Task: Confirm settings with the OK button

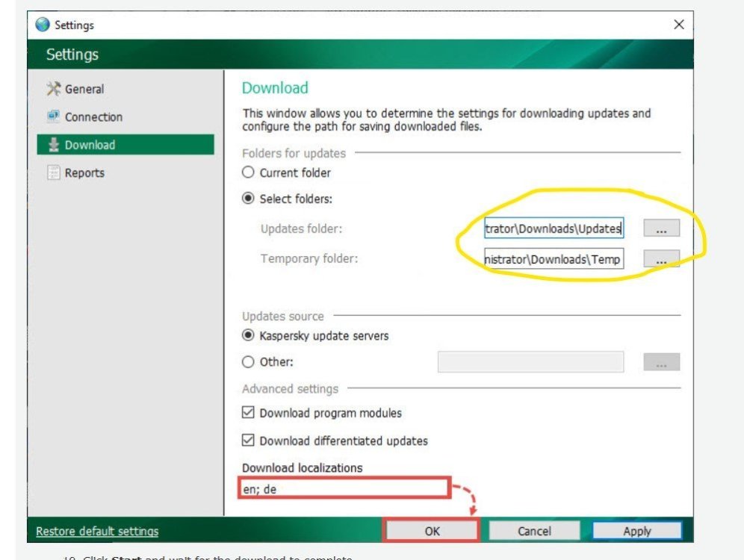Action: tap(432, 531)
